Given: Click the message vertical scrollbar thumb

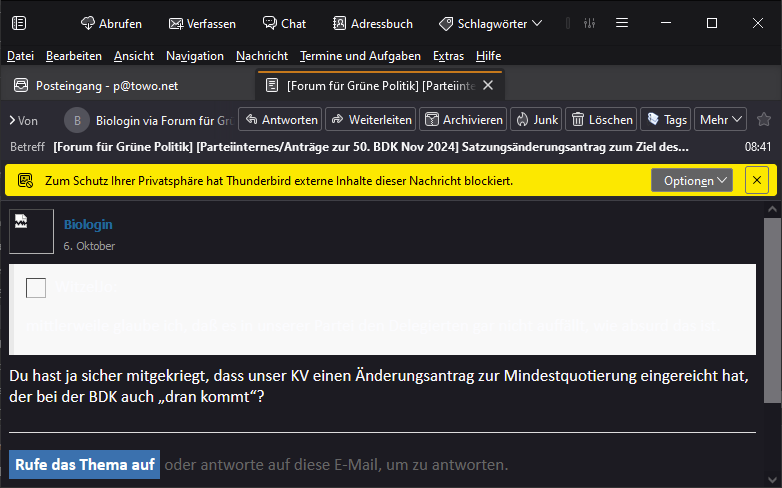Looking at the screenshot, I should point(773,309).
